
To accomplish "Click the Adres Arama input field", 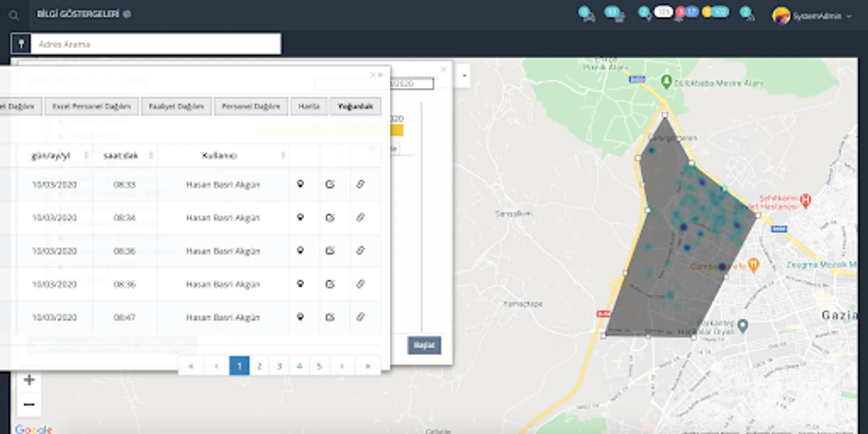I will [x=155, y=44].
